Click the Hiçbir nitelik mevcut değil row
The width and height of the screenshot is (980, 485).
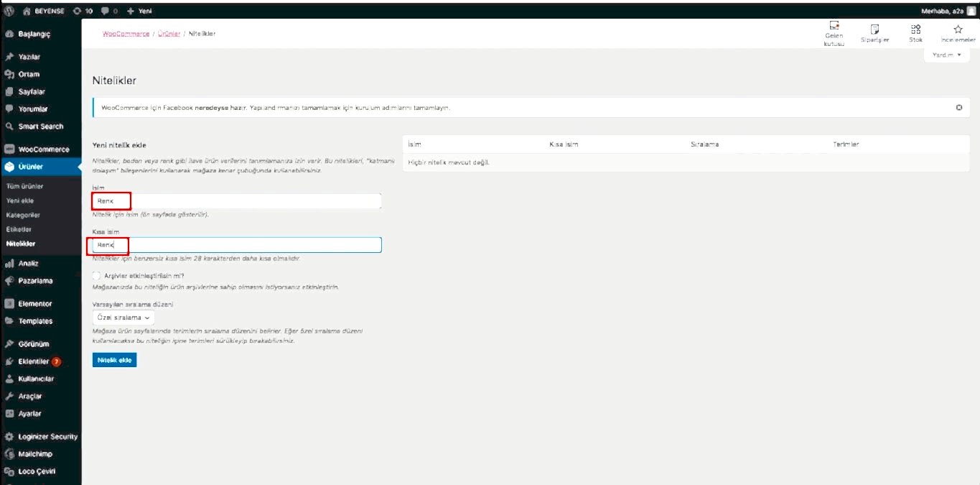pos(686,162)
